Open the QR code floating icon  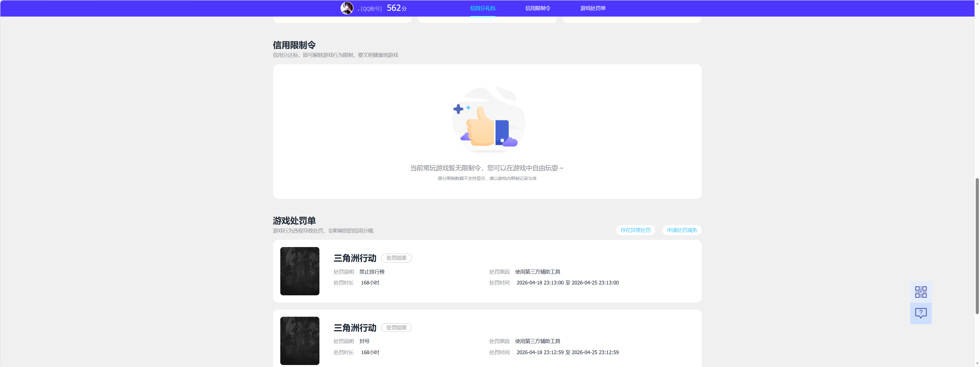[921, 292]
